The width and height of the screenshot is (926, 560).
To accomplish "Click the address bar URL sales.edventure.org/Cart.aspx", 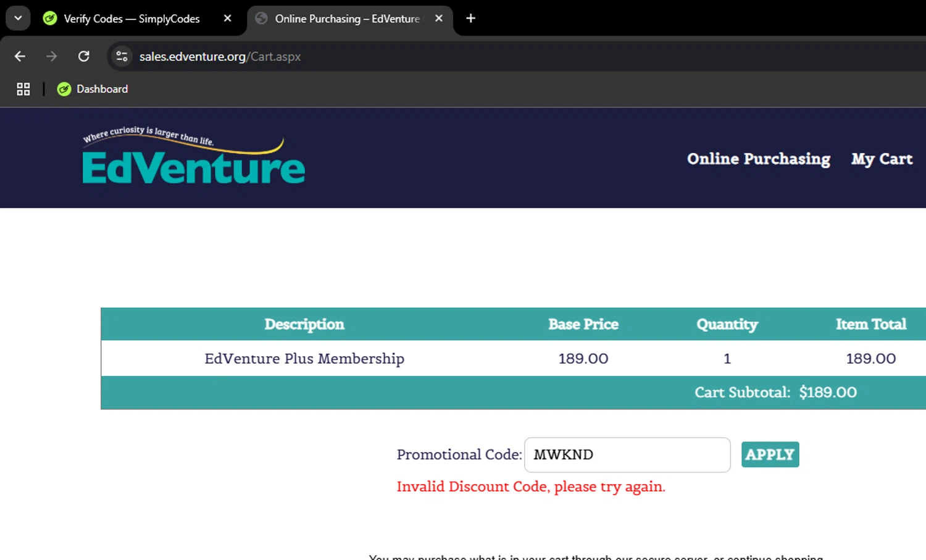I will (x=220, y=56).
